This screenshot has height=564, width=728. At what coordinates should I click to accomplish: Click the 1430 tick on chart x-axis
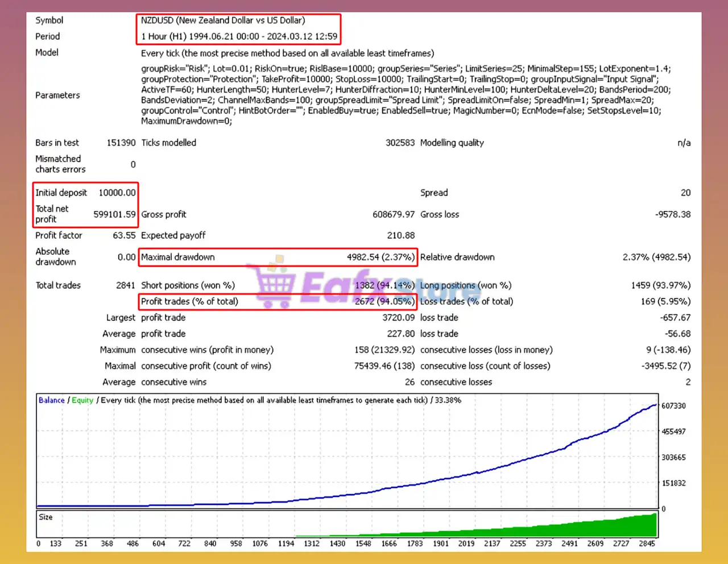337,544
